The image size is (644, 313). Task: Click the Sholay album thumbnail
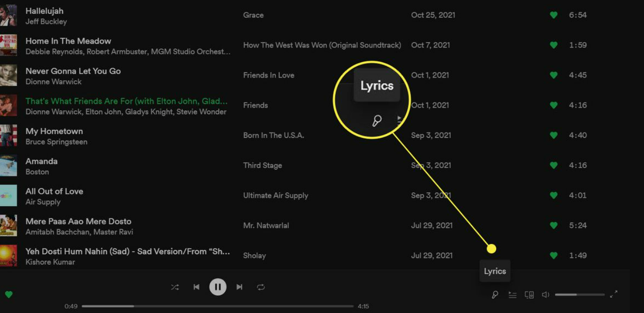[8, 255]
